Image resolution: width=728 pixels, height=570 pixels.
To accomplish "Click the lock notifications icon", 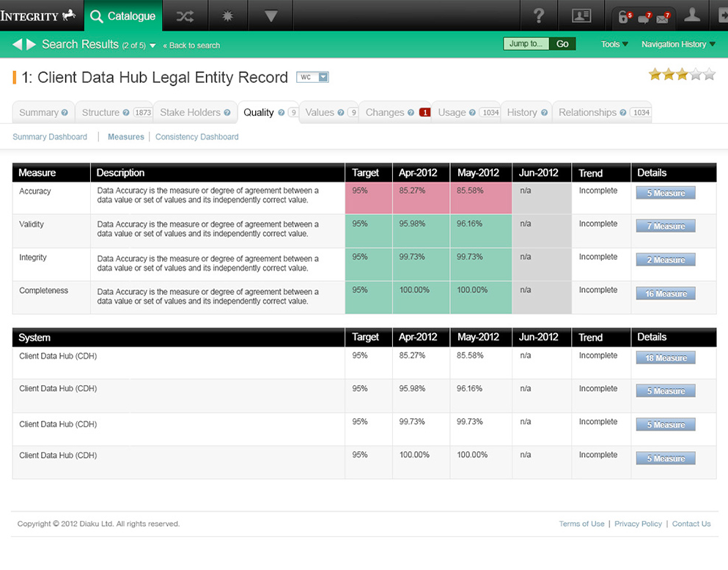I will click(625, 17).
